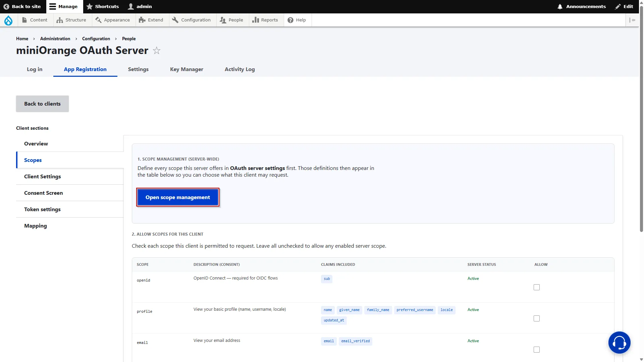Click the admin user icon
The image size is (644, 362).
(131, 6)
